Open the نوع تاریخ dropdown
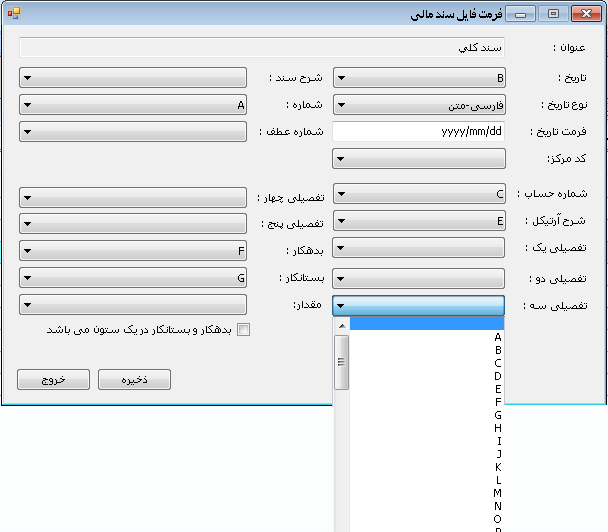This screenshot has height=532, width=608. coord(419,105)
